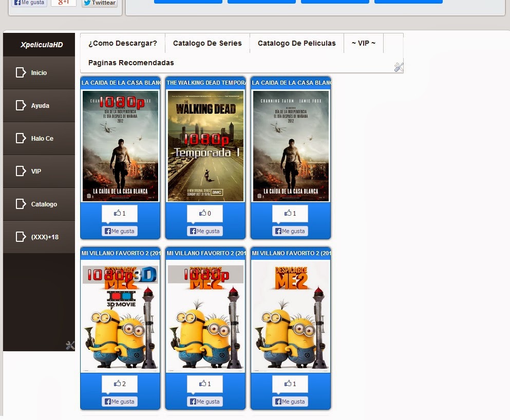This screenshot has height=420, width=510.
Task: Click Me gusta under first Casa Blanca 1080p card
Action: (120, 231)
